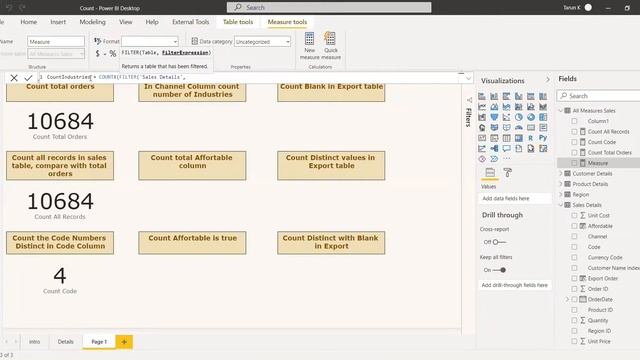Click the title bar Search box

pyautogui.click(x=329, y=7)
